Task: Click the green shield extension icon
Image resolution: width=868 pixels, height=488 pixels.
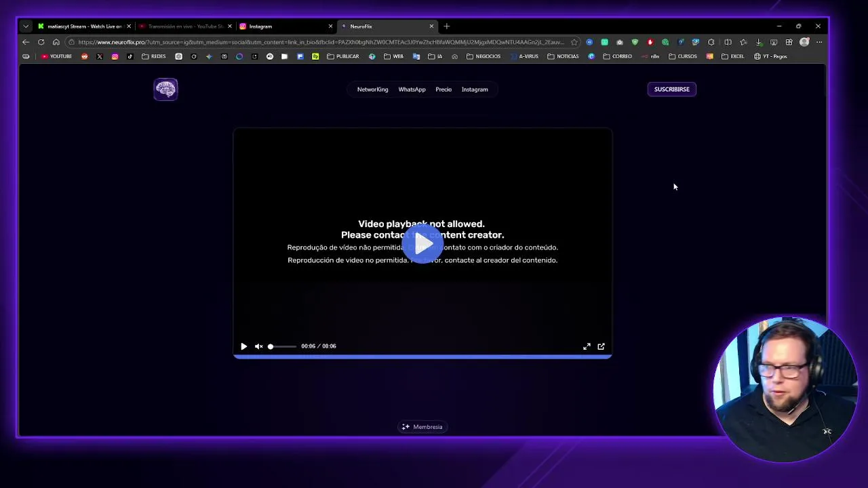Action: pyautogui.click(x=635, y=42)
